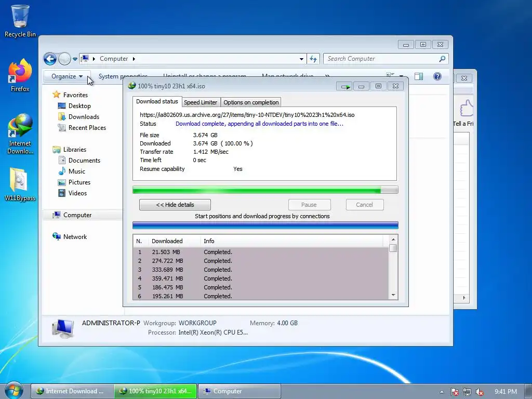This screenshot has width=532, height=399.
Task: Show hidden system tray icons
Action: point(442,392)
